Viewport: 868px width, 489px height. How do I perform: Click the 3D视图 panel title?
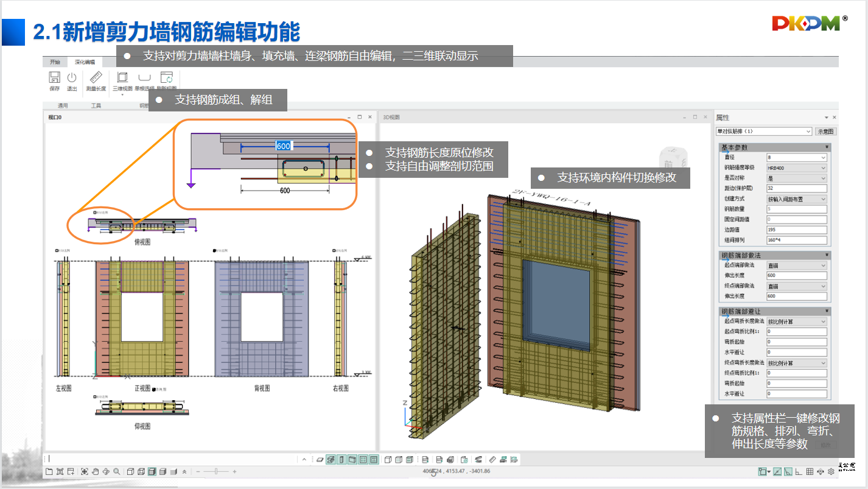[x=392, y=117]
